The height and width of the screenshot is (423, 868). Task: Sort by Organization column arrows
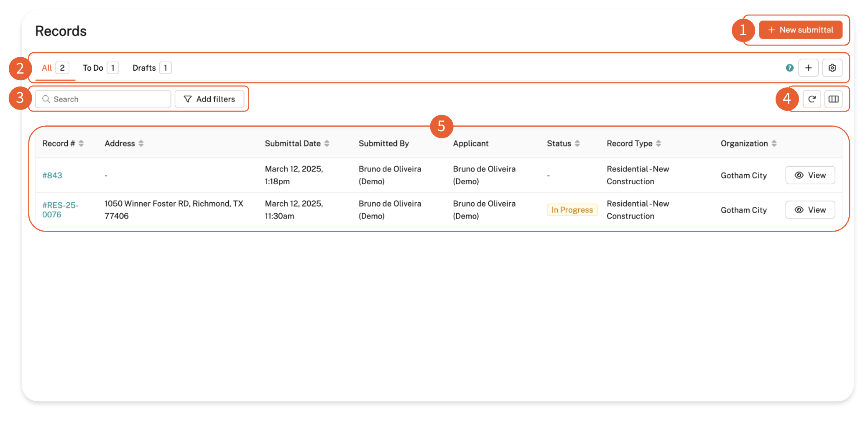[x=774, y=143]
